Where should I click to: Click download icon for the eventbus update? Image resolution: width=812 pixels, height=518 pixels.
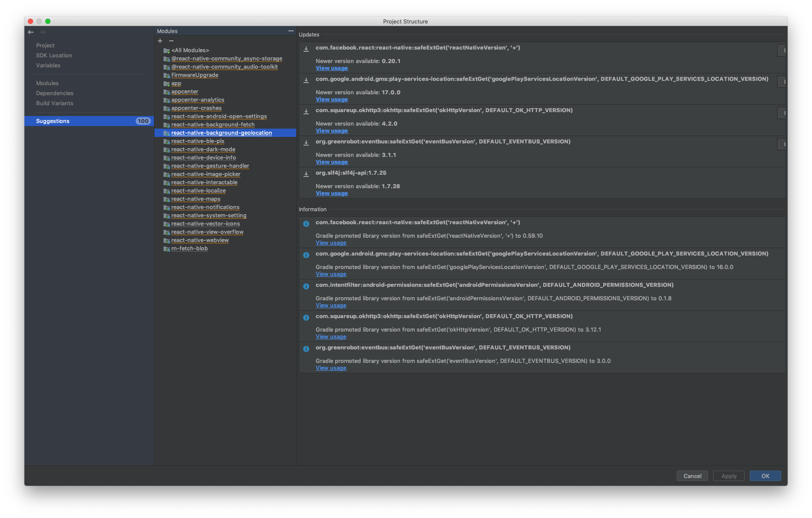305,143
